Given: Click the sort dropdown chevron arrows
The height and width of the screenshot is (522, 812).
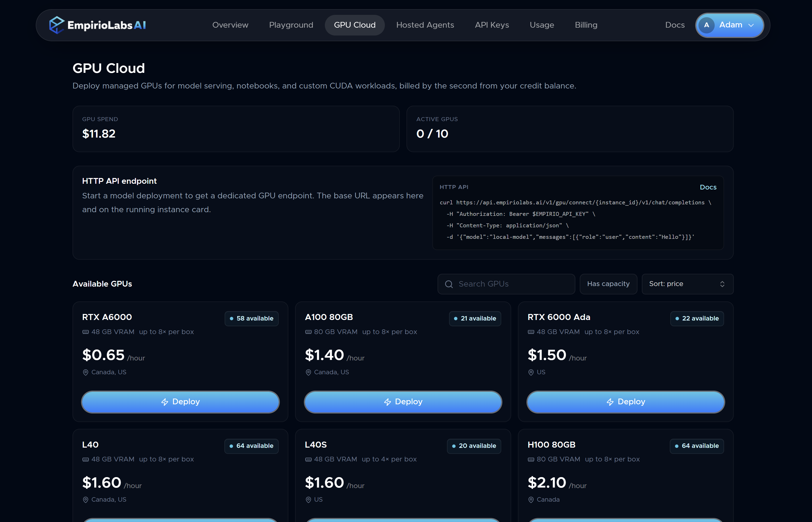Looking at the screenshot, I should coord(722,284).
